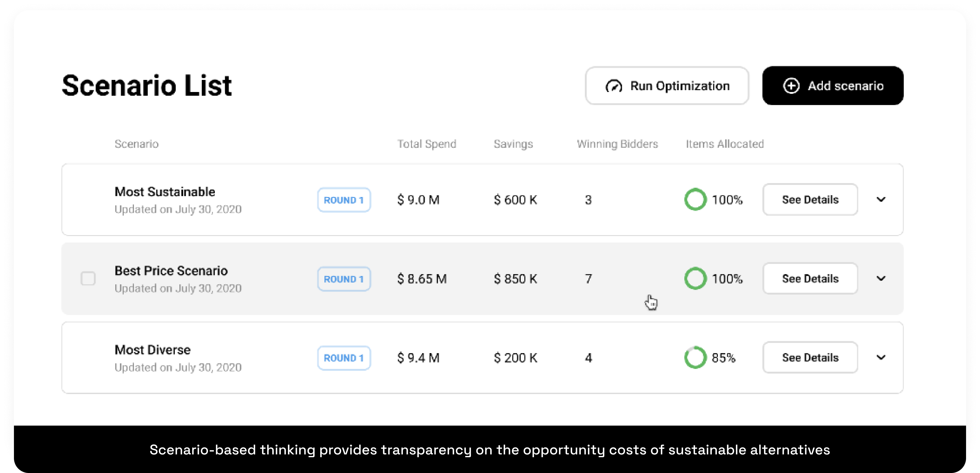Click the Total Spend column header
Image resolution: width=980 pixels, height=473 pixels.
[x=426, y=144]
